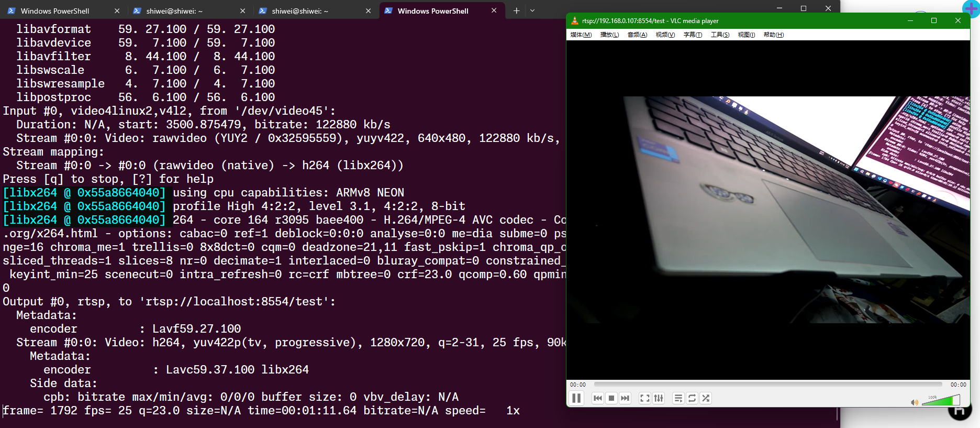This screenshot has width=980, height=428.
Task: Click the frame= 1792 status line
Action: click(x=261, y=411)
